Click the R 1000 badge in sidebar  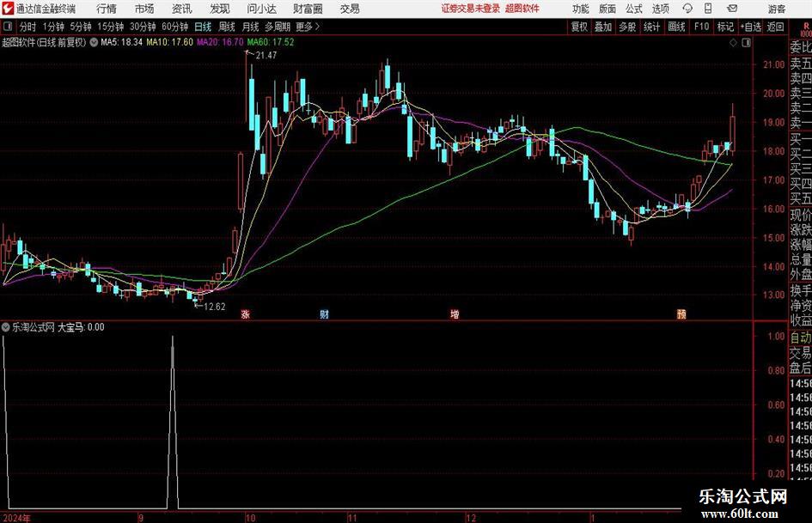pos(806,30)
